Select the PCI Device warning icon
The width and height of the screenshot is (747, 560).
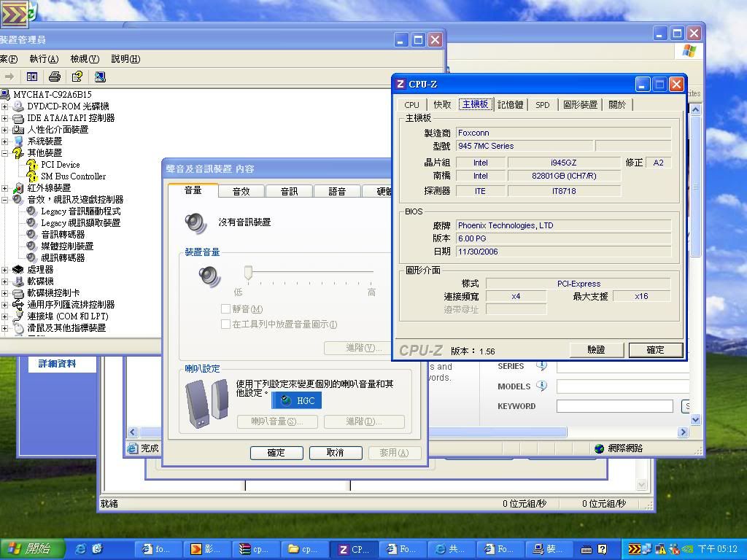[32, 165]
